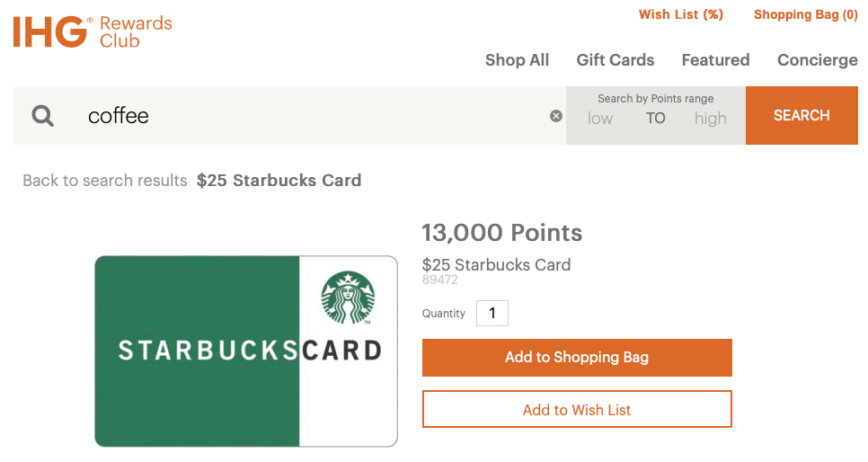Edit the Quantity field
Viewport: 868px width, 462px height.
tap(492, 314)
